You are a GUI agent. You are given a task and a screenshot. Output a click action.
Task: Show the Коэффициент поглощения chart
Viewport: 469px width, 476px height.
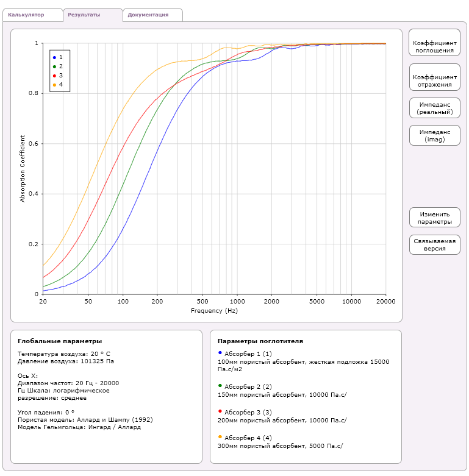(434, 47)
